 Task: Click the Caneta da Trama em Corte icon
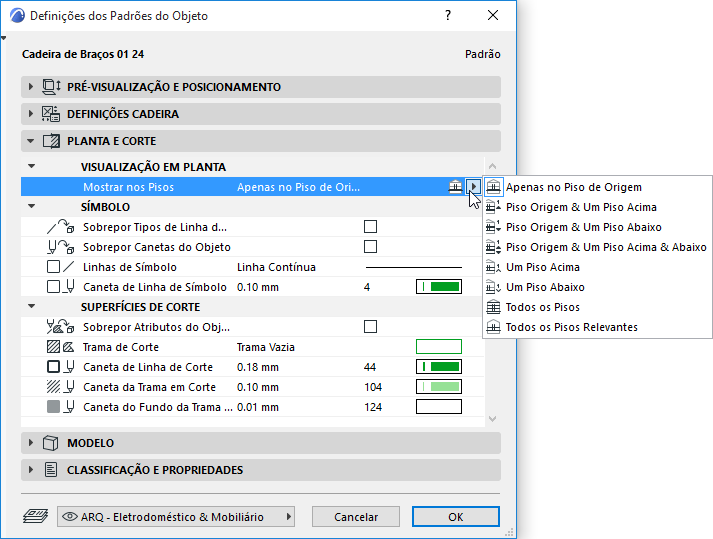(x=60, y=387)
